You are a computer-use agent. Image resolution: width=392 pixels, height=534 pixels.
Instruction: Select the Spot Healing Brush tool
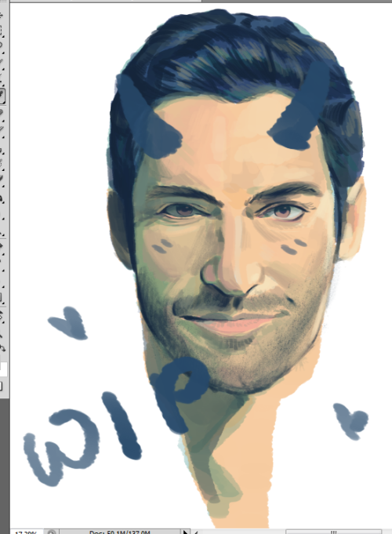click(x=2, y=111)
